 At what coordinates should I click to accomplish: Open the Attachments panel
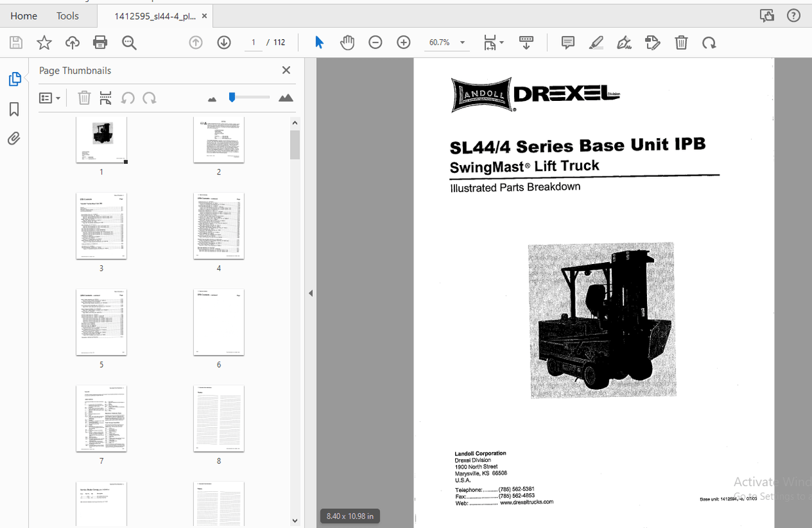tap(14, 138)
